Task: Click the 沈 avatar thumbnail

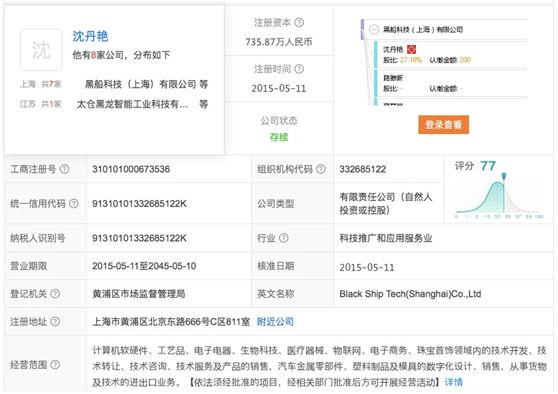Action: point(41,49)
